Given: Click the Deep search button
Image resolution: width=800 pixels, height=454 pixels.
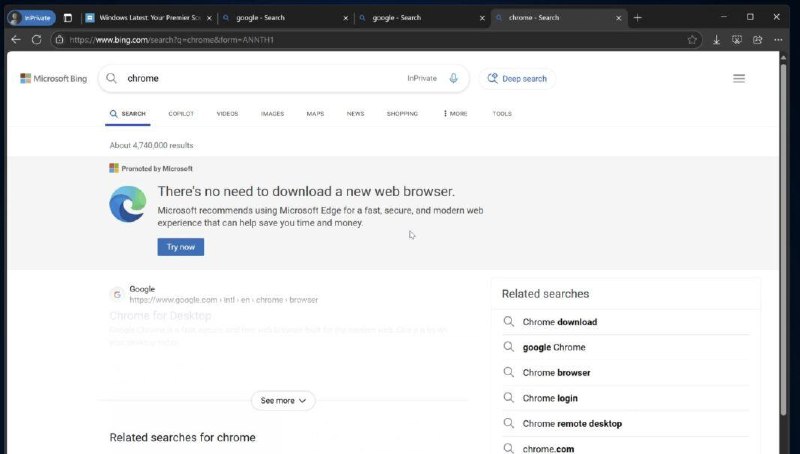Looking at the screenshot, I should tap(517, 78).
